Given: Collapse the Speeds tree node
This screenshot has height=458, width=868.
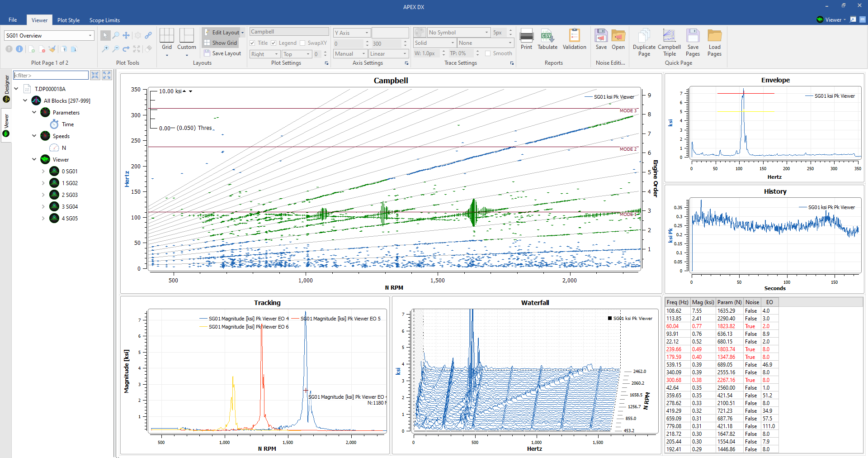Looking at the screenshot, I should tap(34, 136).
